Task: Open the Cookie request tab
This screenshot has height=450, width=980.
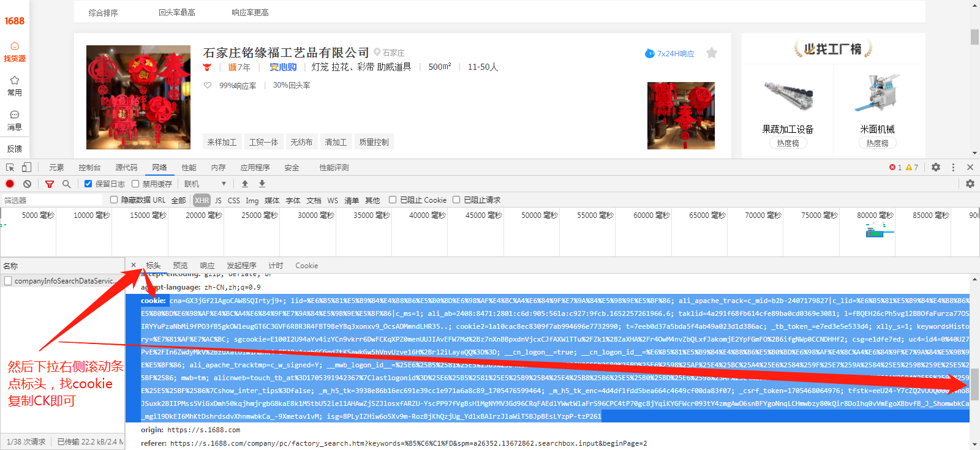Action: (x=306, y=266)
